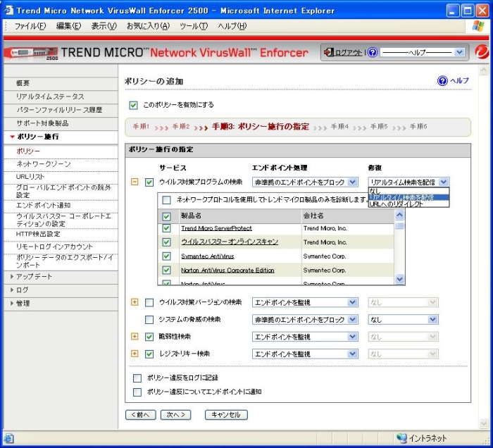
Task: Open the ファイル(F) menu
Action: point(30,26)
